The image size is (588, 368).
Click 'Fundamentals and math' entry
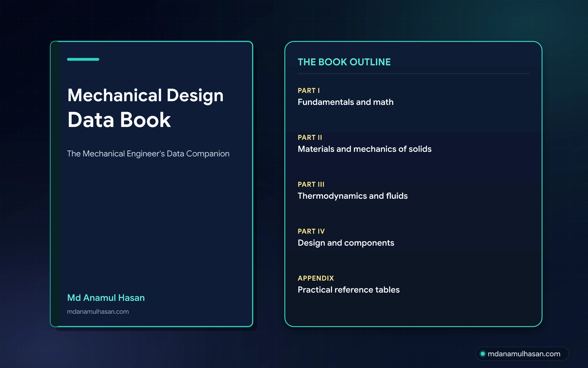pos(345,102)
